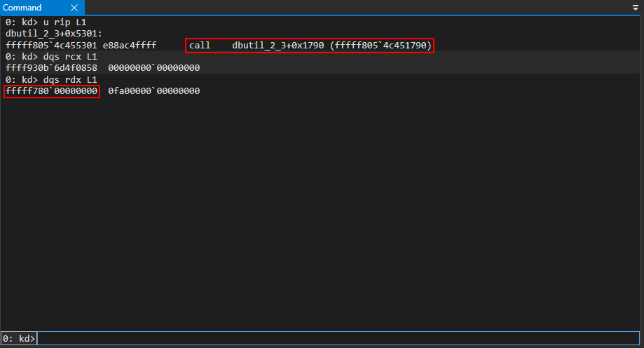Click the 'call' mnemonic in disassembly
The height and width of the screenshot is (348, 644).
(200, 46)
